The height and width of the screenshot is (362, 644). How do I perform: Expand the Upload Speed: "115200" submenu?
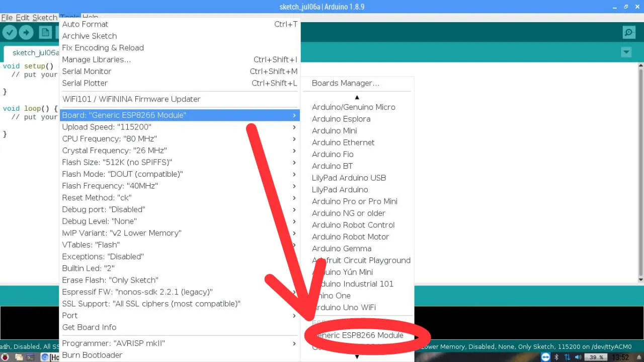point(180,127)
